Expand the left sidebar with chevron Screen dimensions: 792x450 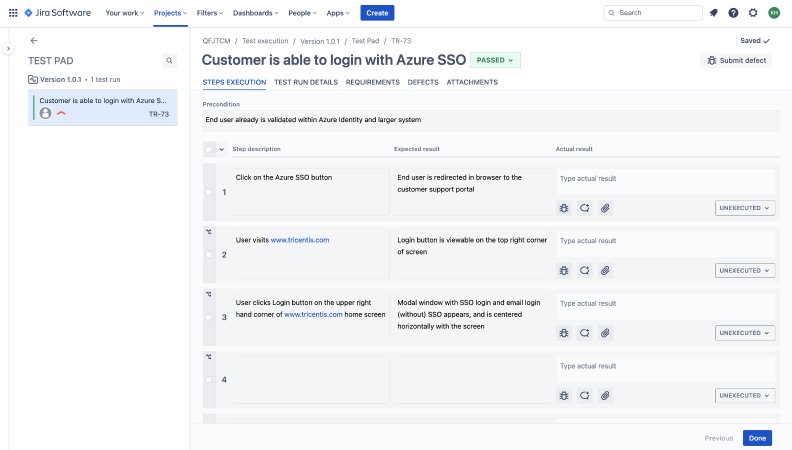[8, 48]
